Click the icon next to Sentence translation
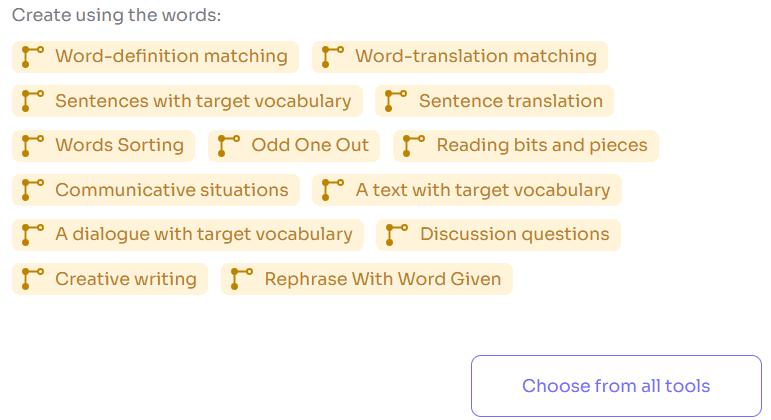Screen dimensions: 771x420 (x=396, y=101)
